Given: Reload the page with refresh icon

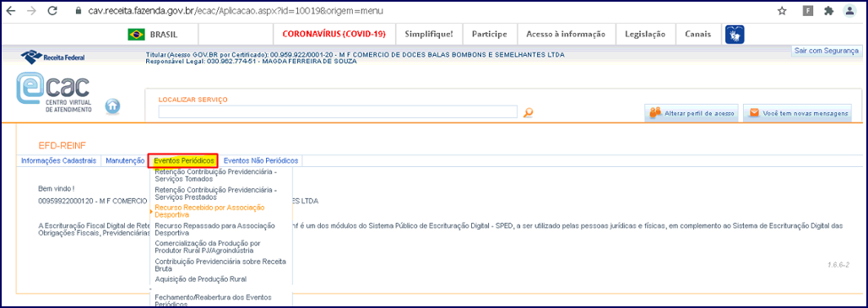Looking at the screenshot, I should [x=52, y=10].
